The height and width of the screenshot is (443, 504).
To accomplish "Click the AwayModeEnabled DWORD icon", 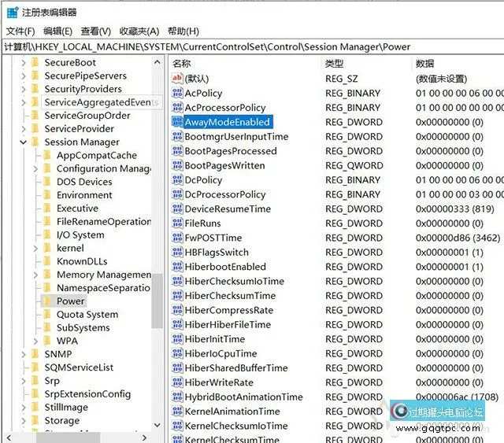I will click(x=177, y=122).
